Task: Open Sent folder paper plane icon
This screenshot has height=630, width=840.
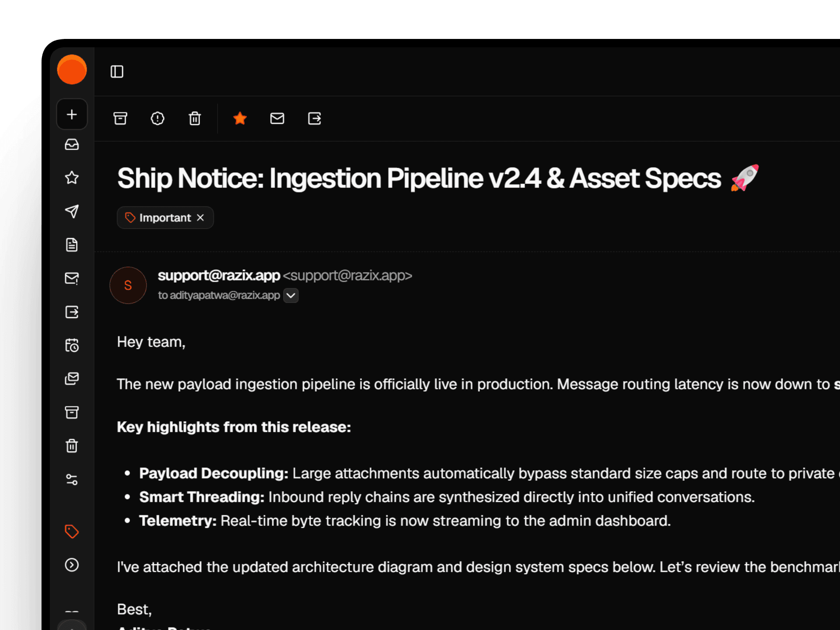Action: click(72, 211)
